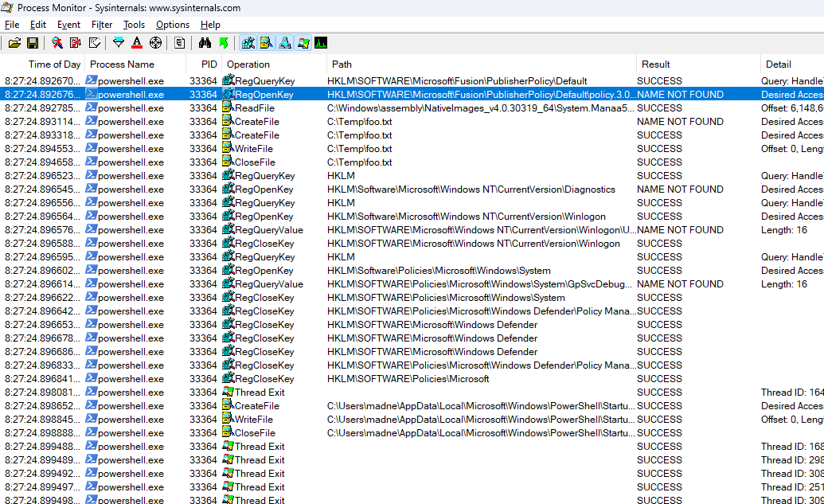
Task: Toggle Show Registry Activity in the toolbar
Action: [x=248, y=43]
